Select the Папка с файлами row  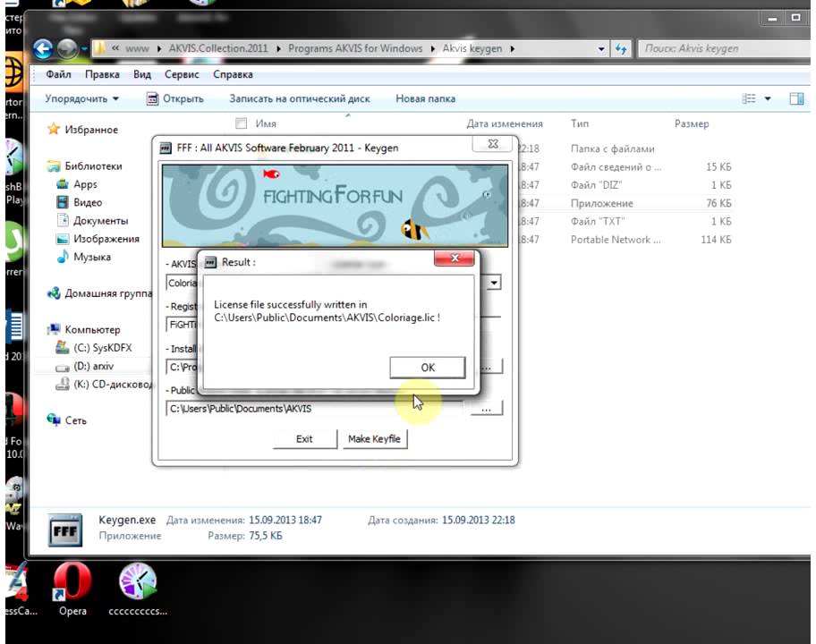click(x=613, y=148)
